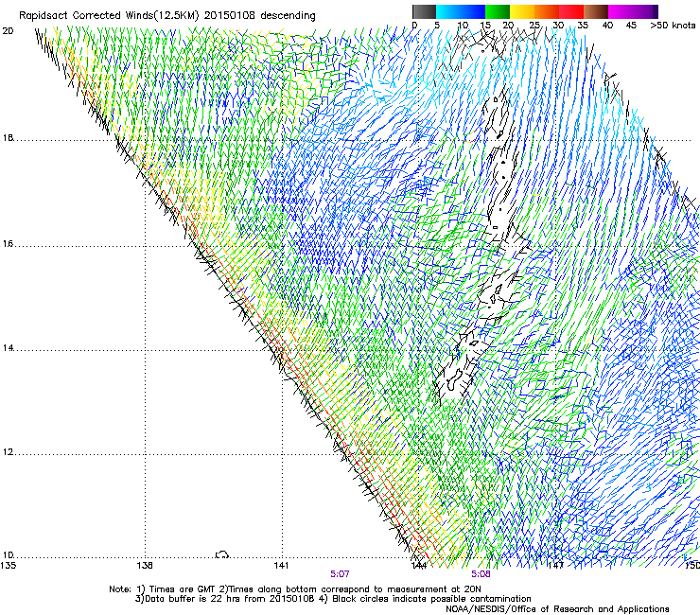Screen dimensions: 700x615
Task: Click the '25' legend label
Action: [x=534, y=26]
